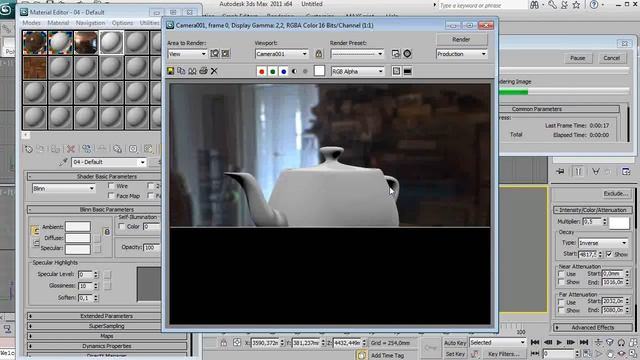Click Pick Material eyedropper icon

click(x=63, y=162)
